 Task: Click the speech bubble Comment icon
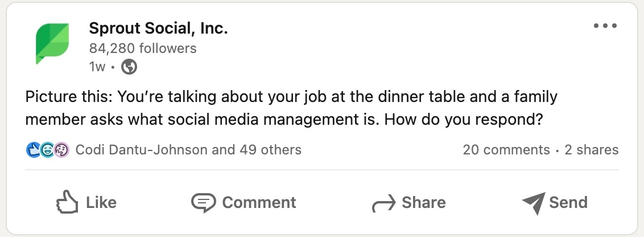tap(203, 203)
